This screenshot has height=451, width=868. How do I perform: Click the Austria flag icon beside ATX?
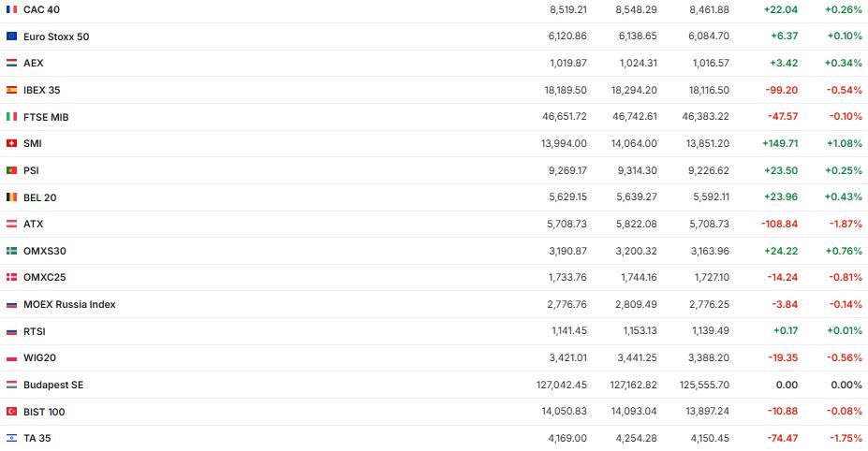pos(11,224)
